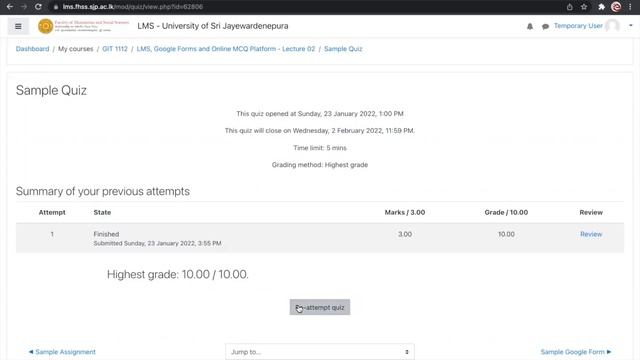The height and width of the screenshot is (360, 640).
Task: Click the faculty logo
Action: point(83,26)
